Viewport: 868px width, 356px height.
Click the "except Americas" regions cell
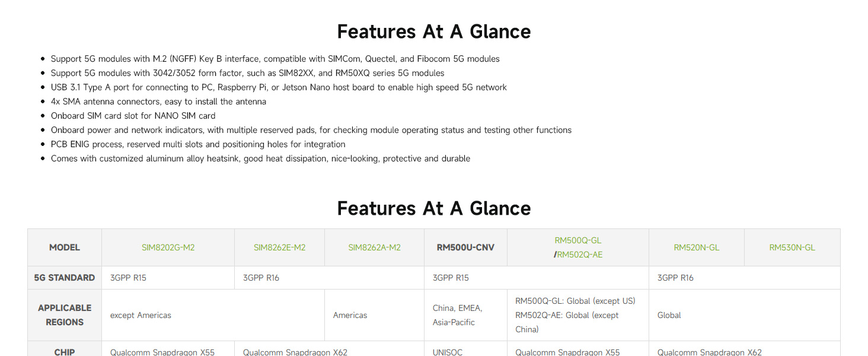[141, 315]
